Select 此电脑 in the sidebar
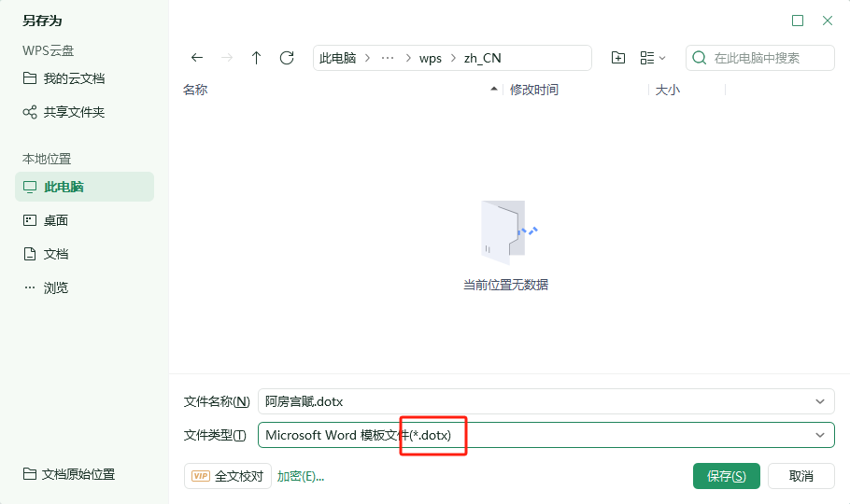The image size is (850, 504). click(85, 187)
